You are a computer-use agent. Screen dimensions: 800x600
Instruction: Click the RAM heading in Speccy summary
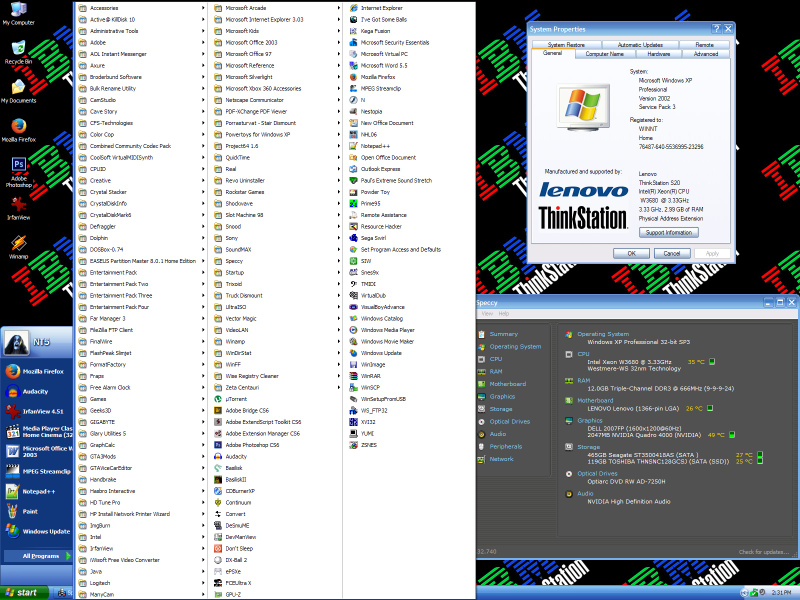[x=584, y=381]
